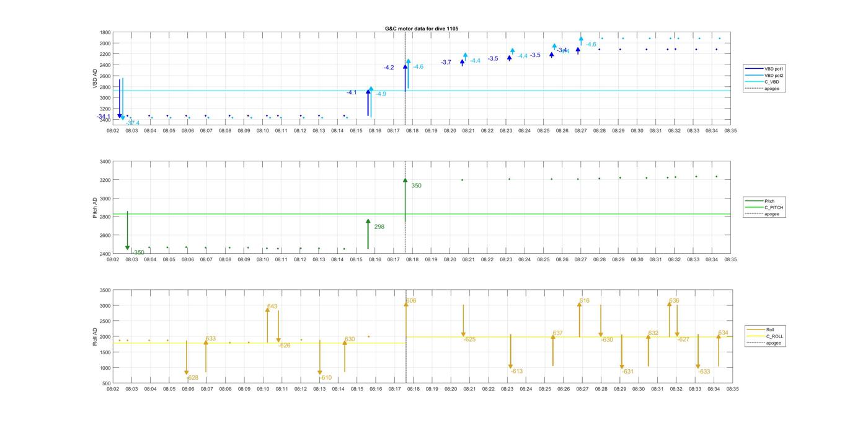Screen dimensions: 868x430
Task: Click the '-350' pitch data label
Action: coord(138,253)
